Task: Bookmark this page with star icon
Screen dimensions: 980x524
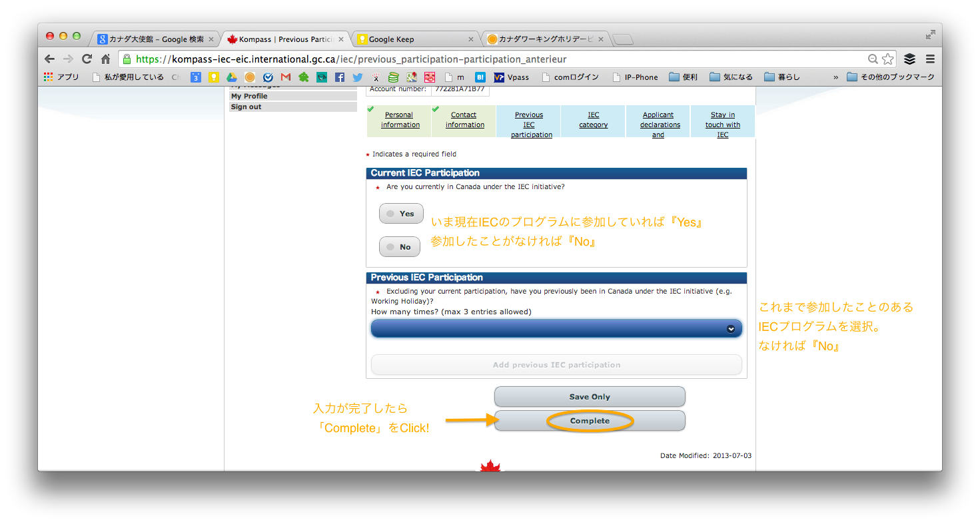Action: [887, 59]
